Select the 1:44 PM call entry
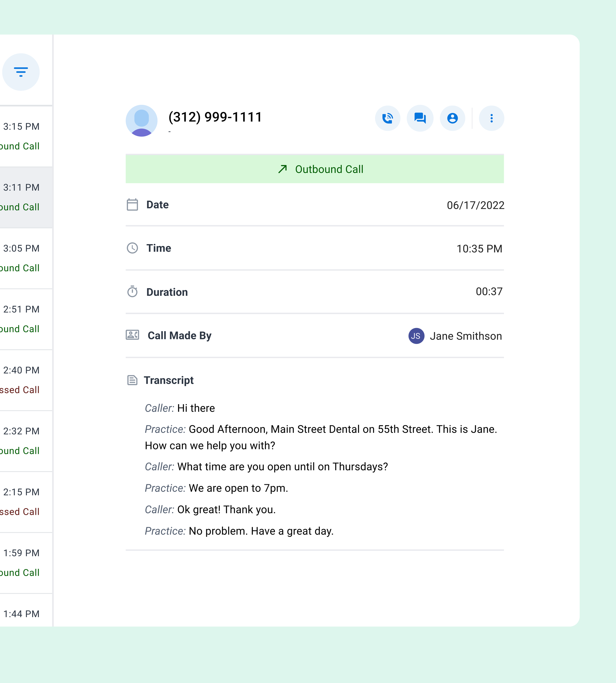 (26, 611)
